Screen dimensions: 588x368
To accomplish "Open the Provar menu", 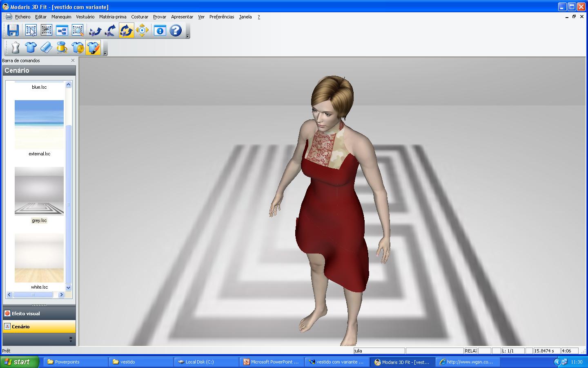I will point(160,17).
